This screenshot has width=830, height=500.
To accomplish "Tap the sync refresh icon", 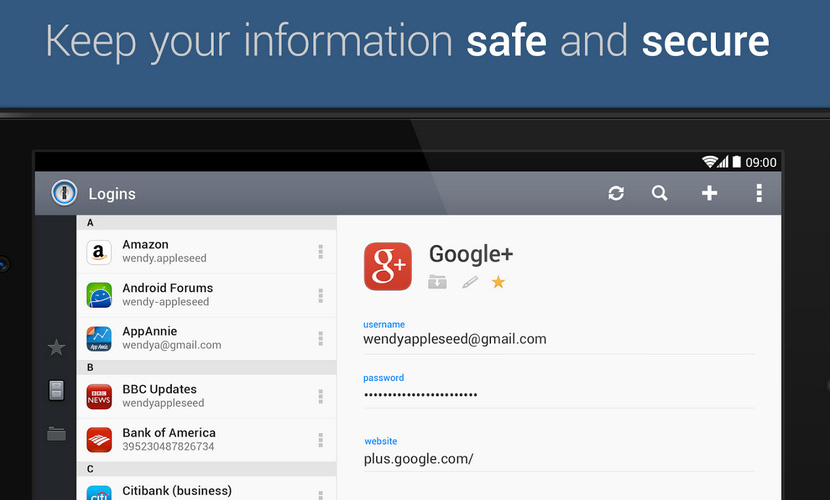I will pos(616,193).
